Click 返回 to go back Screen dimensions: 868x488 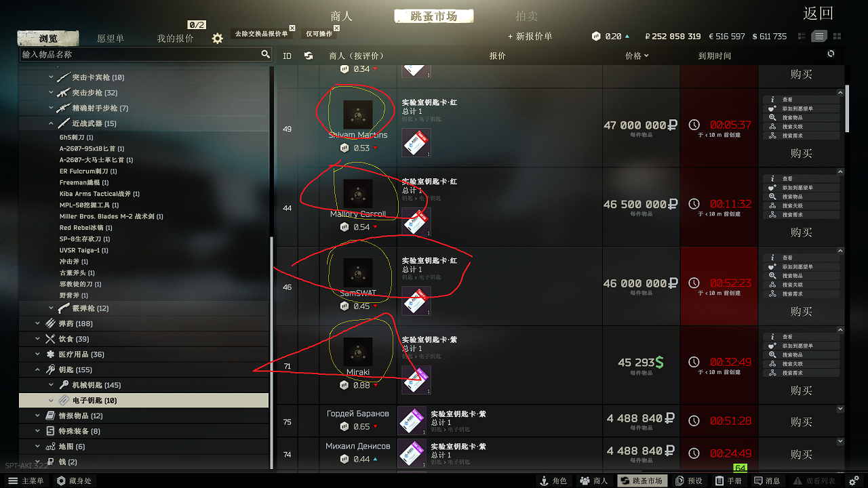tap(818, 14)
